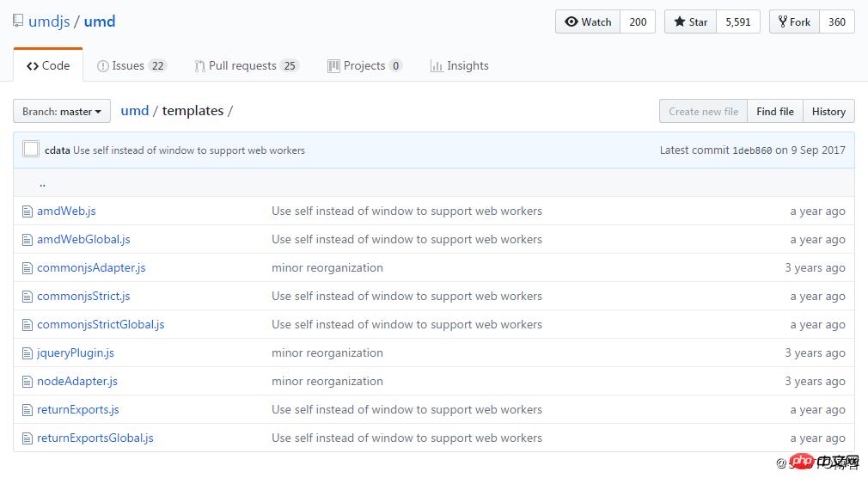Open the Branch: master dropdown
Screen dimensions: 868x478
pyautogui.click(x=63, y=112)
